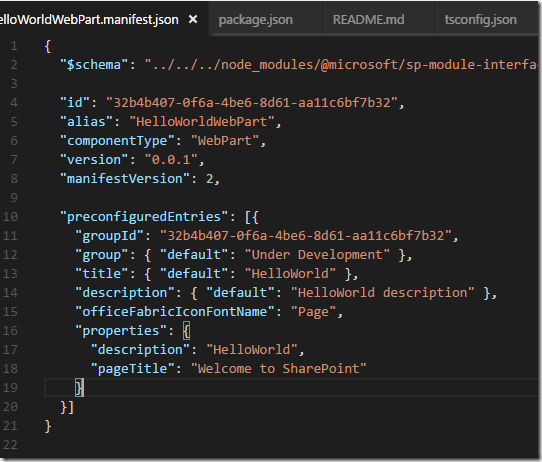This screenshot has width=542, height=462.
Task: Click the "officeFabricIconFontName" key
Action: click(x=175, y=312)
